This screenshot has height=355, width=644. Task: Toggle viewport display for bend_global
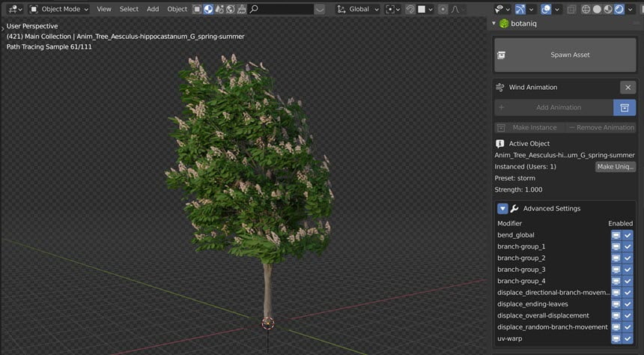point(616,235)
